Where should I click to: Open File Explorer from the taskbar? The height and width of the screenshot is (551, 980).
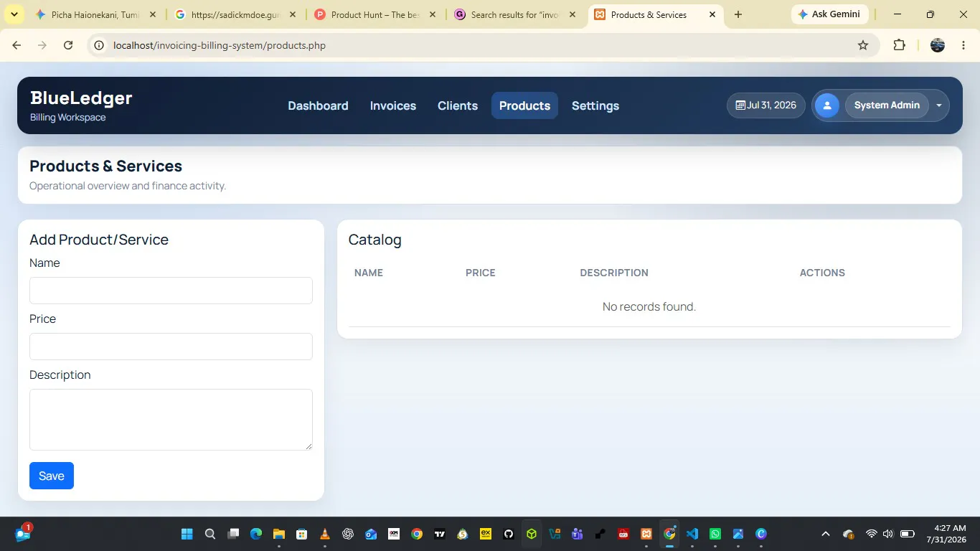tap(279, 534)
